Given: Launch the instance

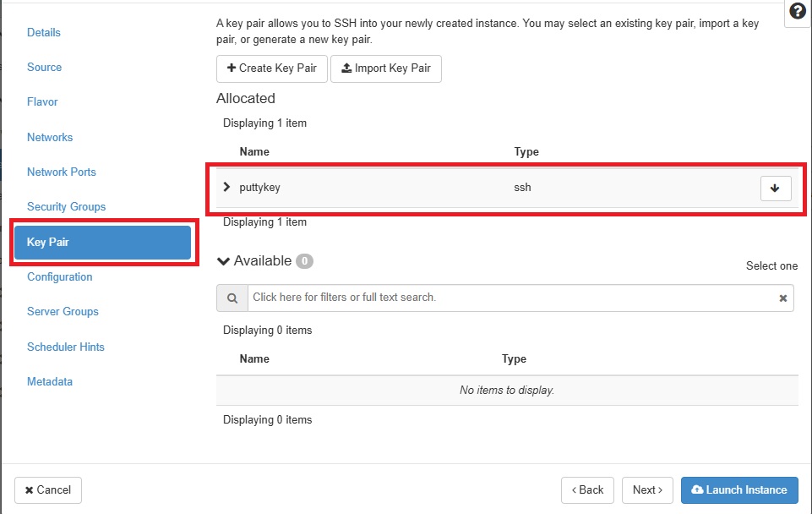Looking at the screenshot, I should (x=739, y=490).
